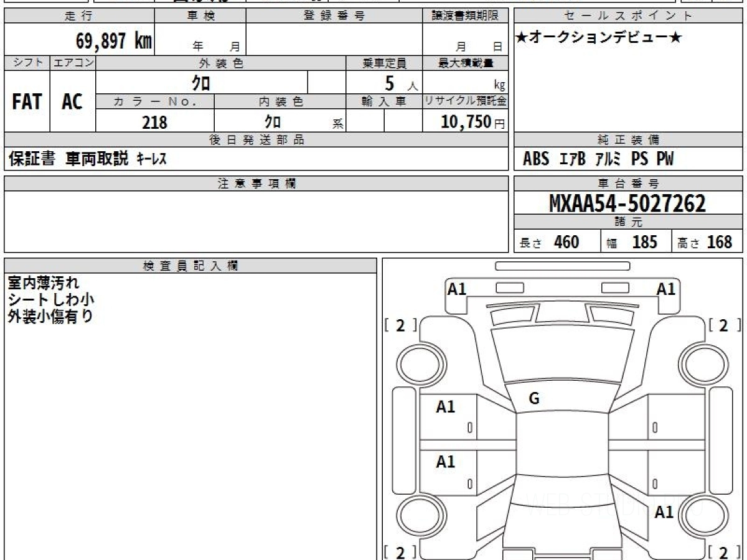Select the 乗車定員 header cell

[x=385, y=63]
